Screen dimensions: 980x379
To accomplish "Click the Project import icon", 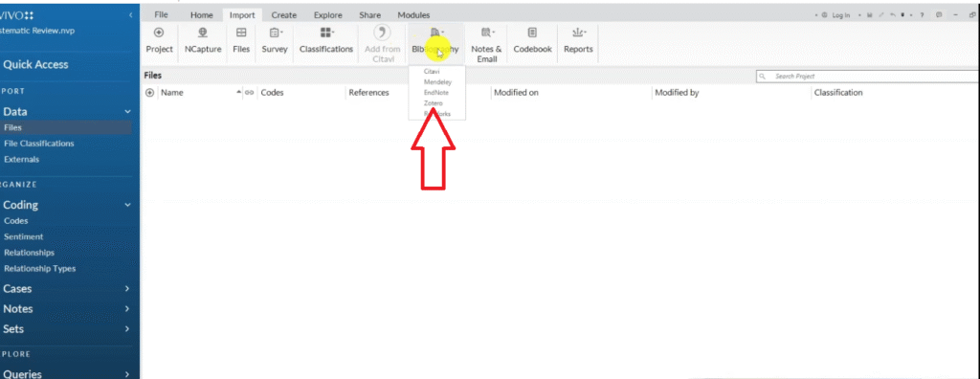I will click(159, 33).
